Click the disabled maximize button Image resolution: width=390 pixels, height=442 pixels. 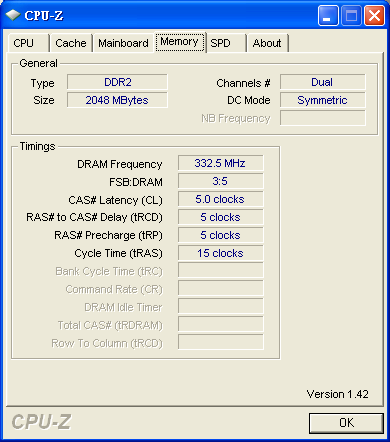click(351, 16)
